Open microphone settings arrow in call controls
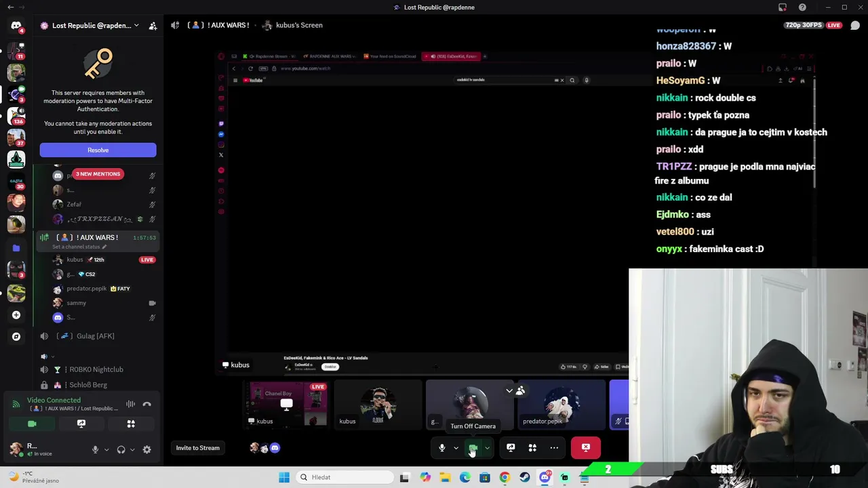This screenshot has height=488, width=868. pyautogui.click(x=456, y=447)
